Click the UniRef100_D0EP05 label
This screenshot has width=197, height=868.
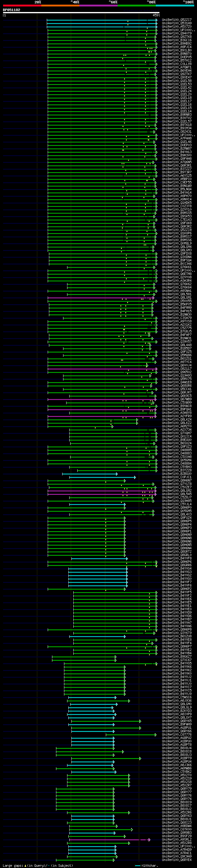tap(177, 57)
